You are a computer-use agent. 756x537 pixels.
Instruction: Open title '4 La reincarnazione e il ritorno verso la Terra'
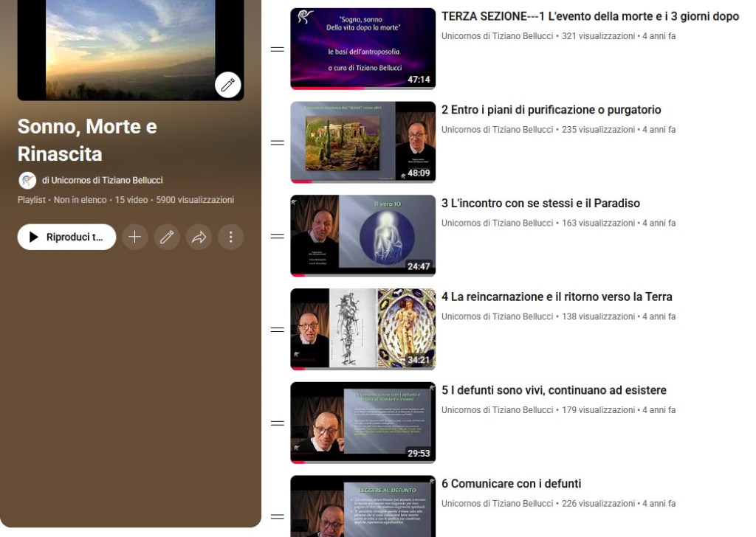pos(557,297)
